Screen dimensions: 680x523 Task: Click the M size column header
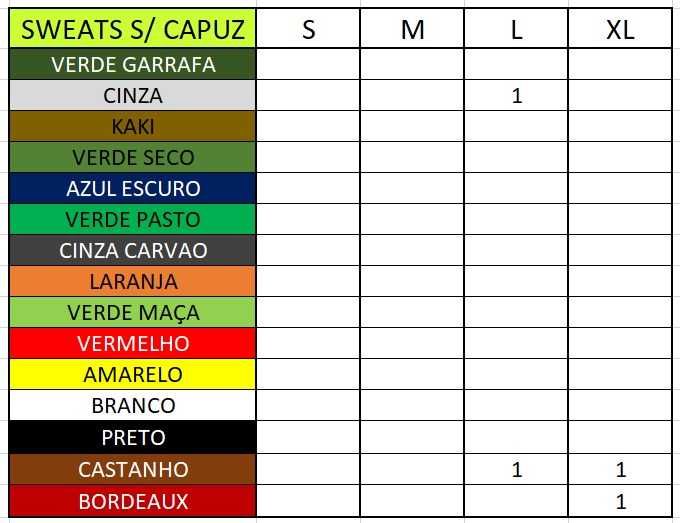[x=412, y=29]
